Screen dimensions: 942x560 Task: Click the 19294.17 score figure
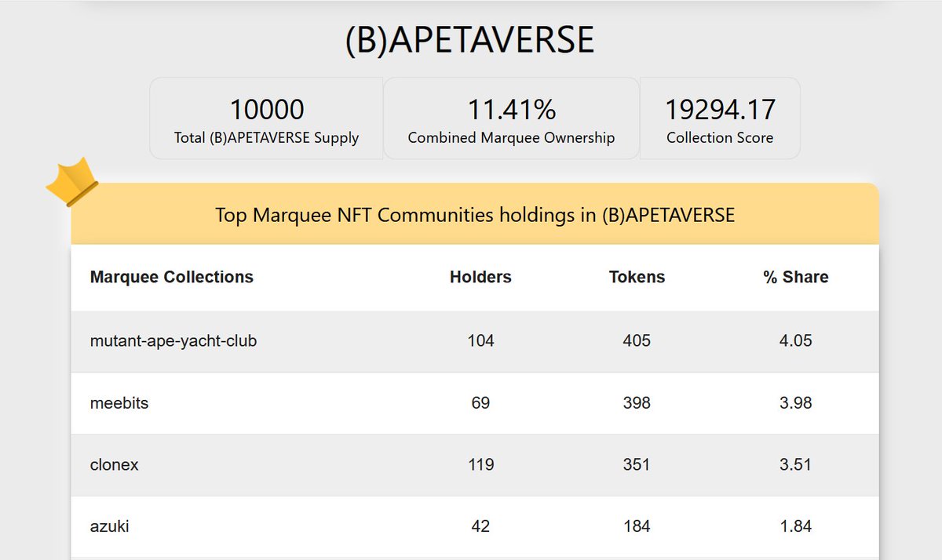720,109
